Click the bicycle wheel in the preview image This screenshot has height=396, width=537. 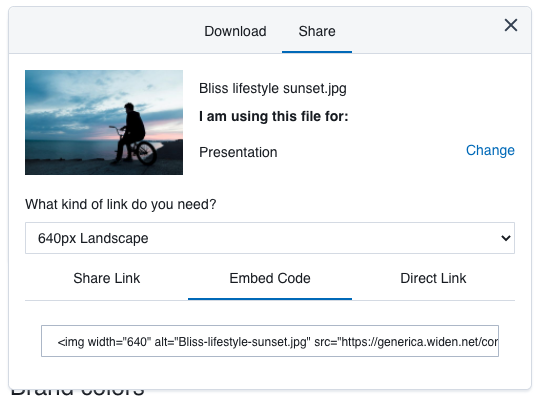coord(147,153)
